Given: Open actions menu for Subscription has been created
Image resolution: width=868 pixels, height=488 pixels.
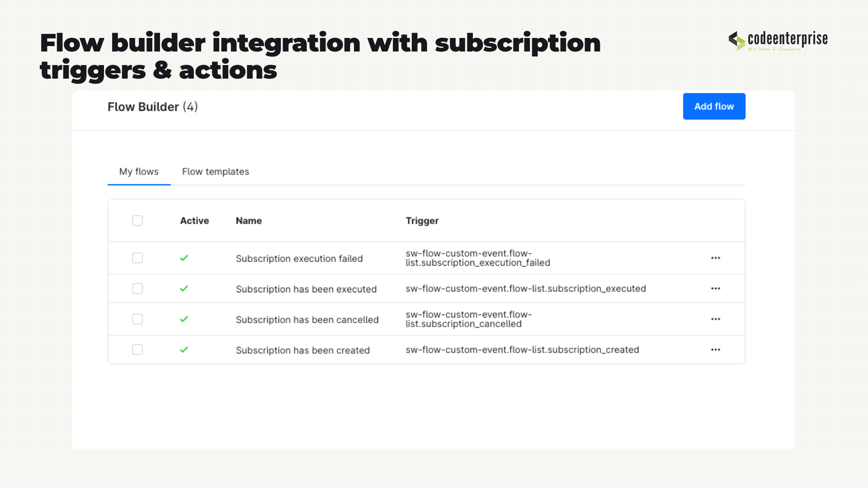Looking at the screenshot, I should 715,350.
